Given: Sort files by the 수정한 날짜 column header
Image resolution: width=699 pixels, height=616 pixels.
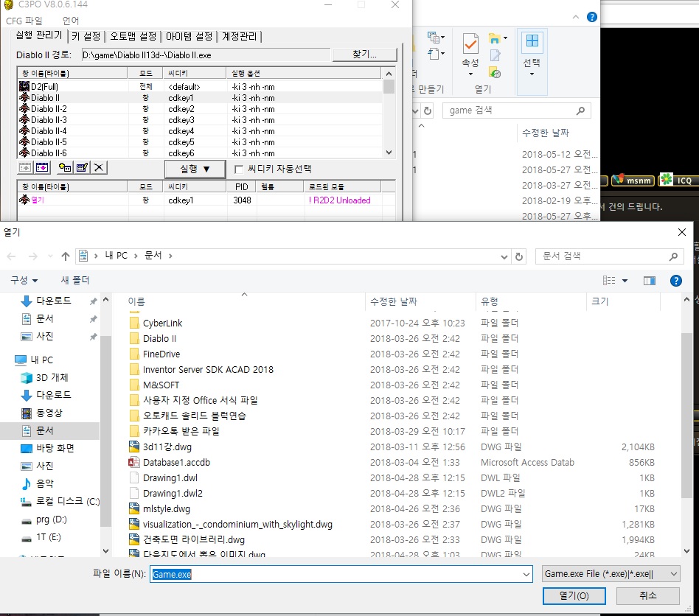Looking at the screenshot, I should [420, 301].
